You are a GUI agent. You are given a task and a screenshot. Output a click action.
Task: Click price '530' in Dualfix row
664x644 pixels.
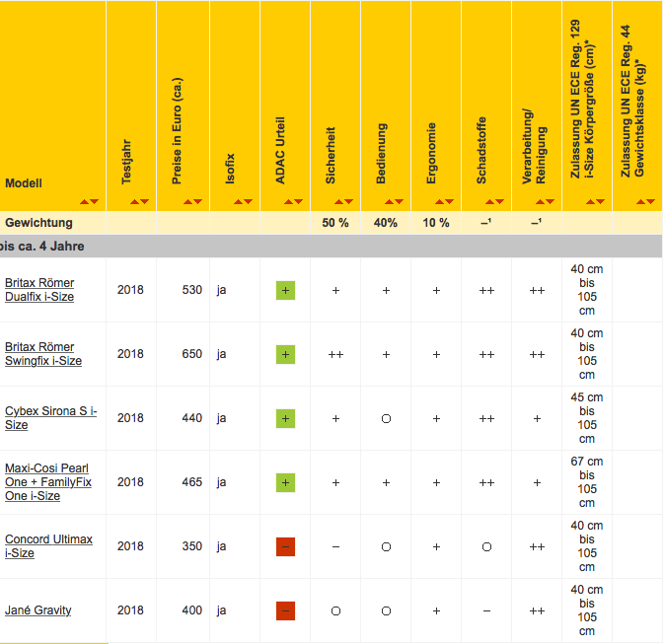coord(192,290)
